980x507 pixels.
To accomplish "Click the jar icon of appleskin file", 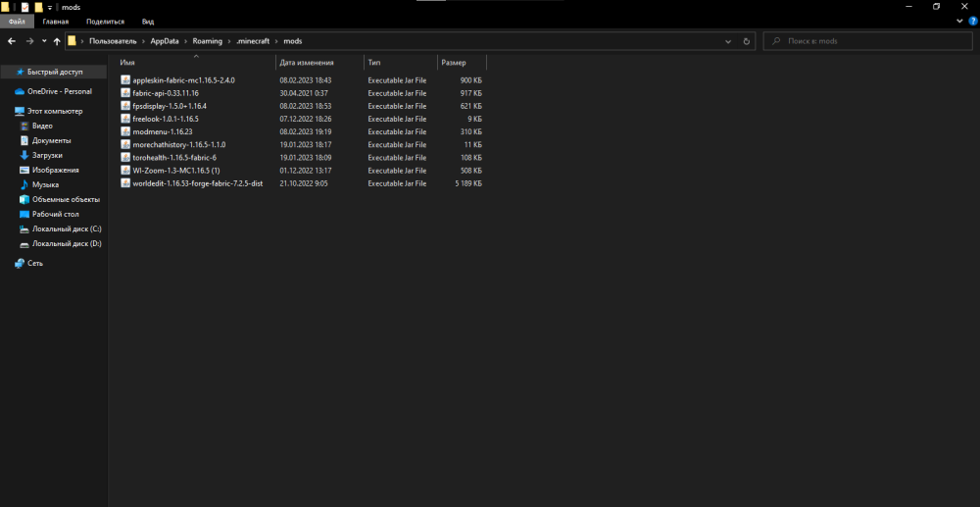I will [x=125, y=80].
